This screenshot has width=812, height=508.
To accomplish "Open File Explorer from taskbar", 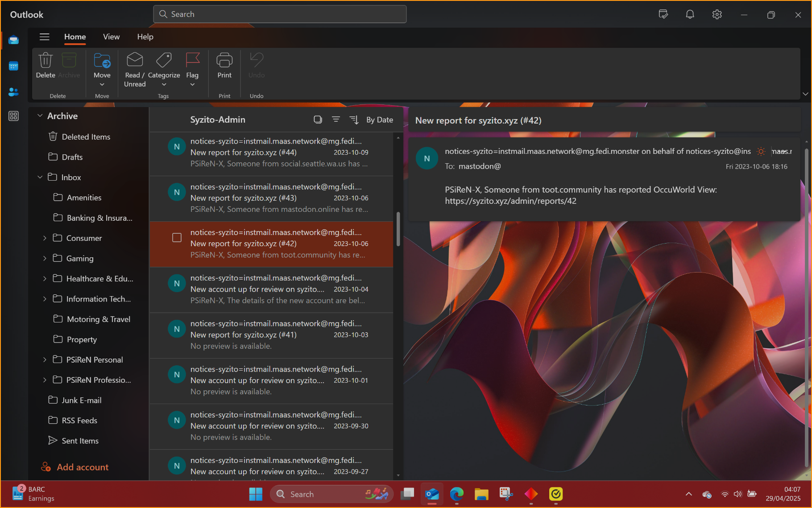I will 481,494.
